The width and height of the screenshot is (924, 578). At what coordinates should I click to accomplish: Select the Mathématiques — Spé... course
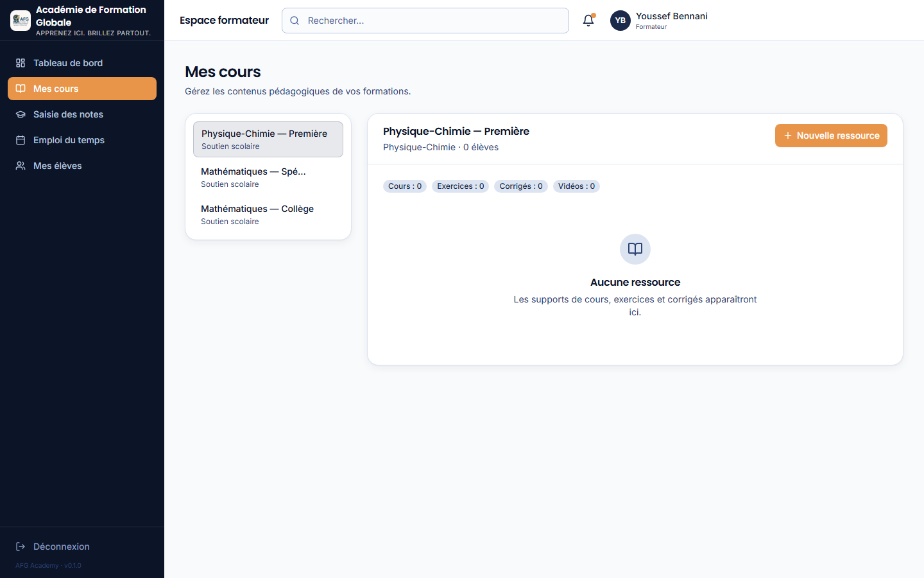[268, 177]
